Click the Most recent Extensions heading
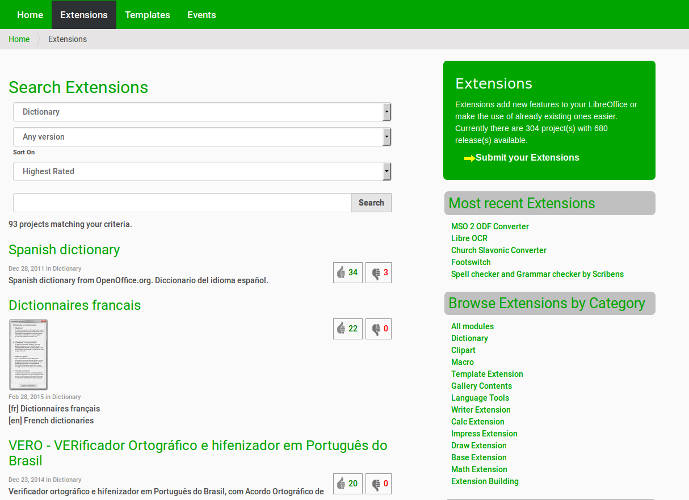Image resolution: width=689 pixels, height=500 pixels. tap(522, 203)
